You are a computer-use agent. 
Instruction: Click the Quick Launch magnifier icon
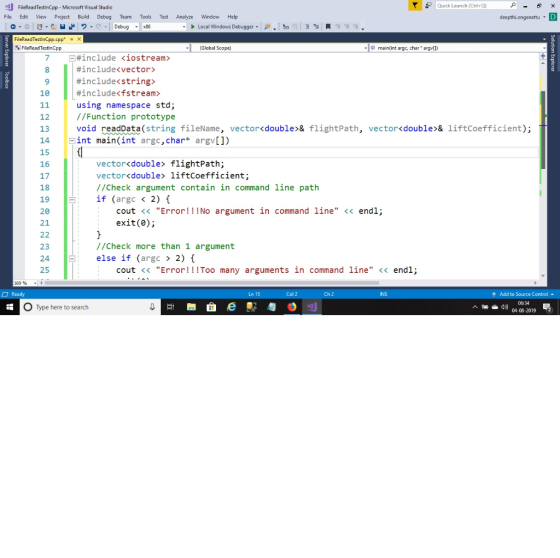coord(513,5)
